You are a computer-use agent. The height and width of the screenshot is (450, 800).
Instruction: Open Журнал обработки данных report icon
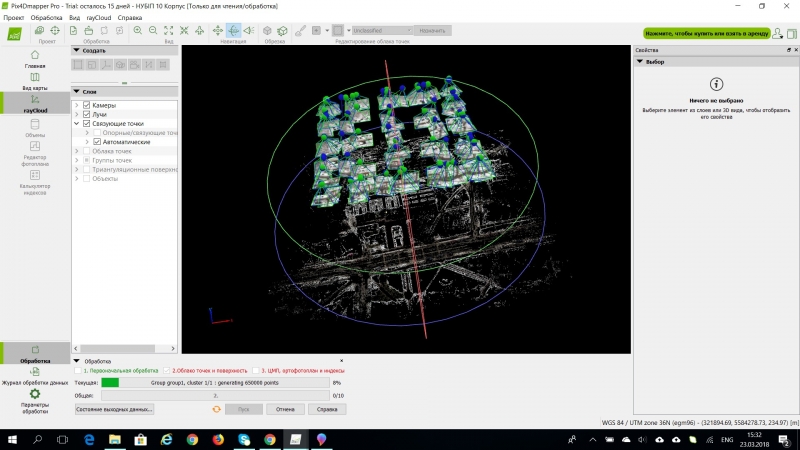tap(35, 373)
